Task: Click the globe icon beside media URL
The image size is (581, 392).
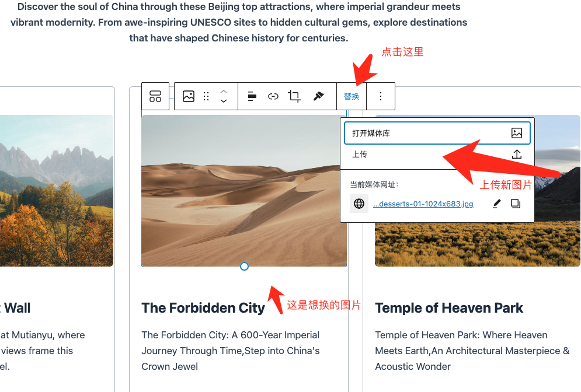Action: click(359, 204)
